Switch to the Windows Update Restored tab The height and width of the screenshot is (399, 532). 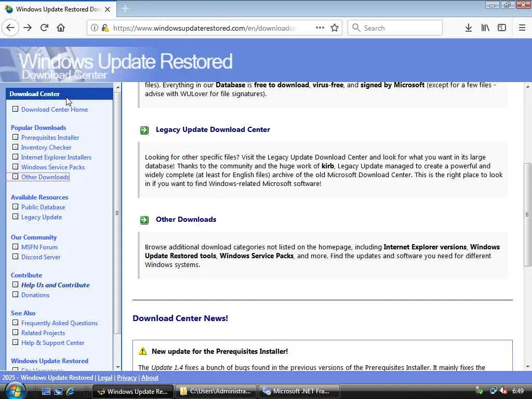coord(58,9)
